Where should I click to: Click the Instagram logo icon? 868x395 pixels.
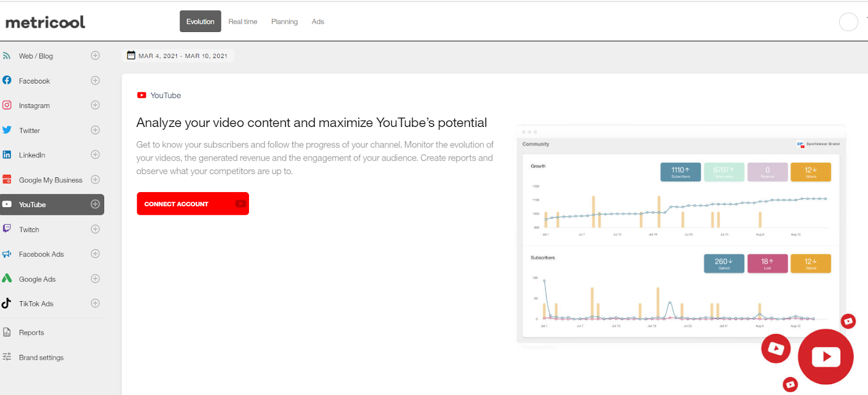[7, 105]
